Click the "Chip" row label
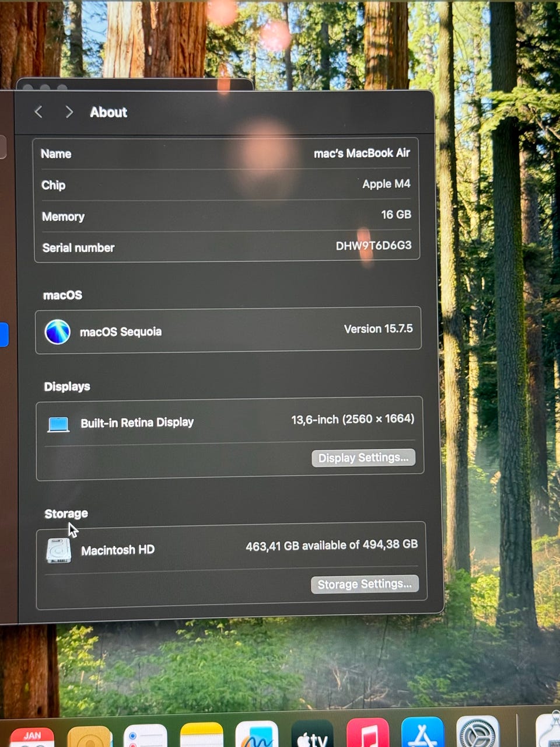The image size is (560, 747). (x=53, y=185)
